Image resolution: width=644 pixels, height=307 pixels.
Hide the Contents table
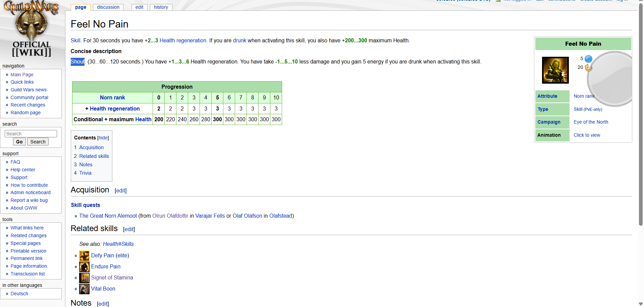(103, 138)
